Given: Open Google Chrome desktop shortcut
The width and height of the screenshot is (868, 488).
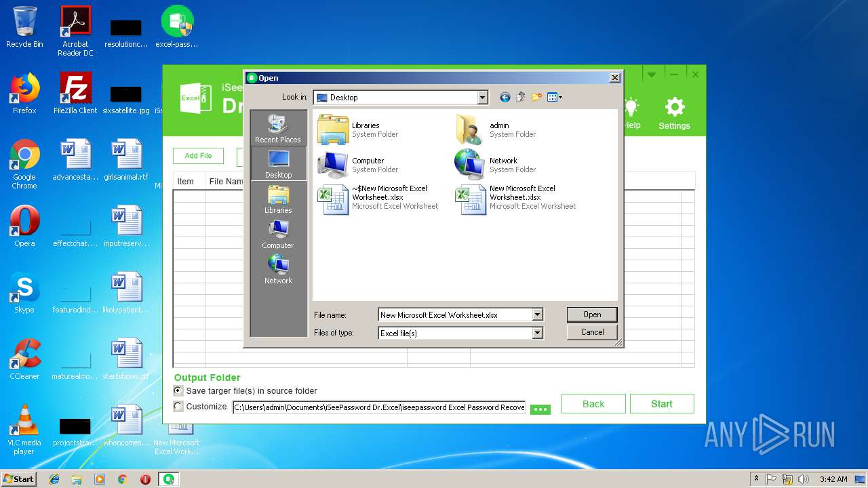Looking at the screenshot, I should (x=24, y=164).
